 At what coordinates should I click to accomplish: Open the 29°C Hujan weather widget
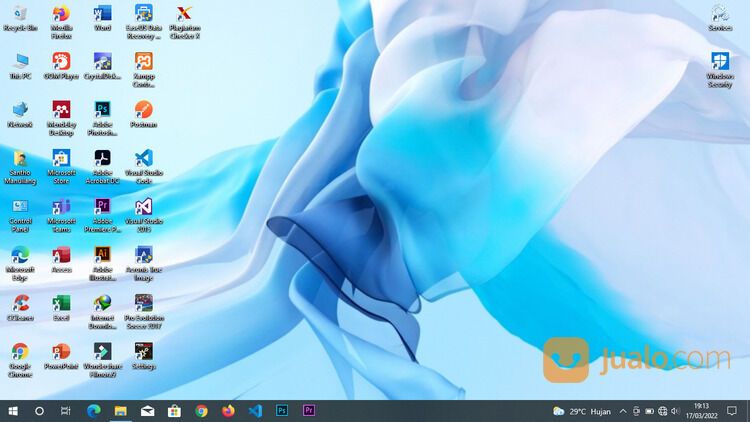(x=582, y=411)
